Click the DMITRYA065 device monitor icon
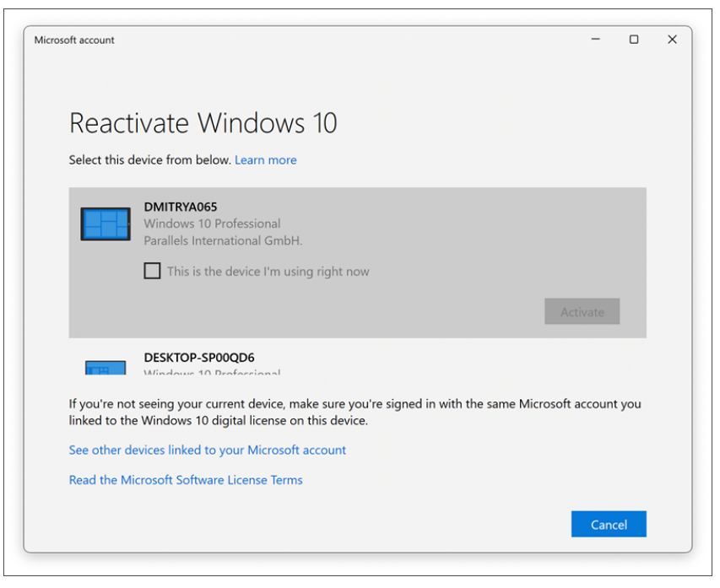 (106, 224)
